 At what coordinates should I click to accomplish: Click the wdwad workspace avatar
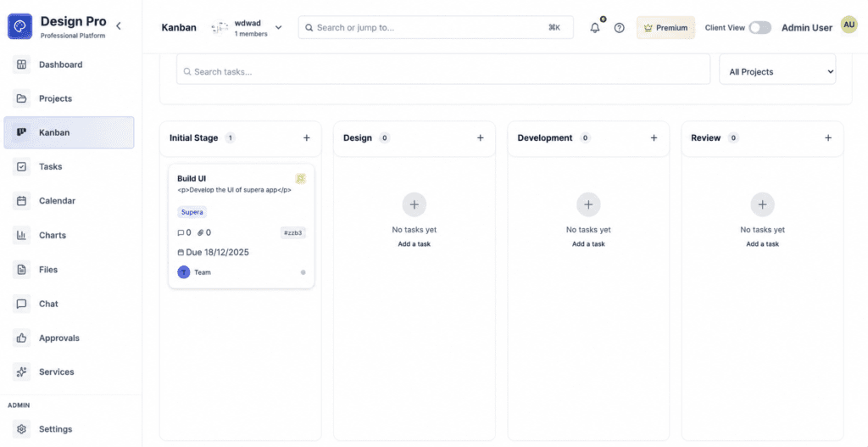pos(220,28)
